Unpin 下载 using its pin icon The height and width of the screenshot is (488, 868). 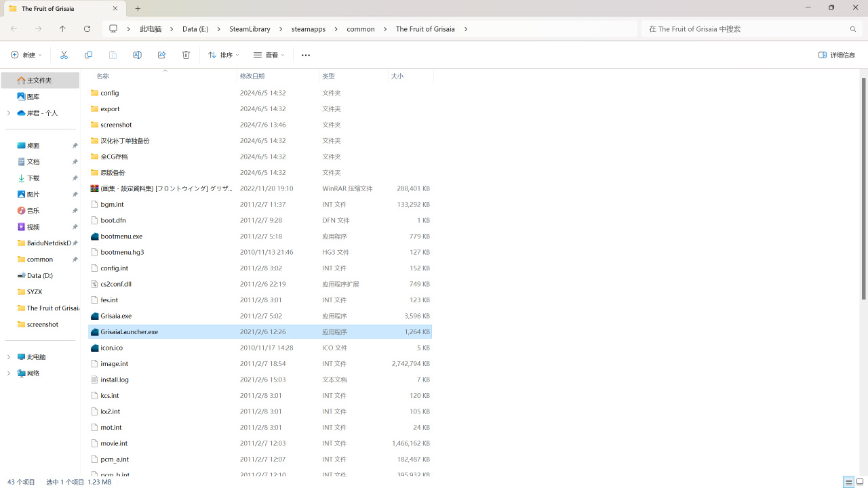[75, 178]
